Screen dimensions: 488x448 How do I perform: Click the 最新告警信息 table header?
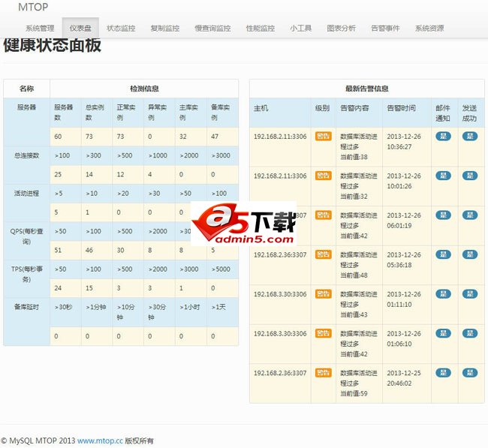(367, 89)
